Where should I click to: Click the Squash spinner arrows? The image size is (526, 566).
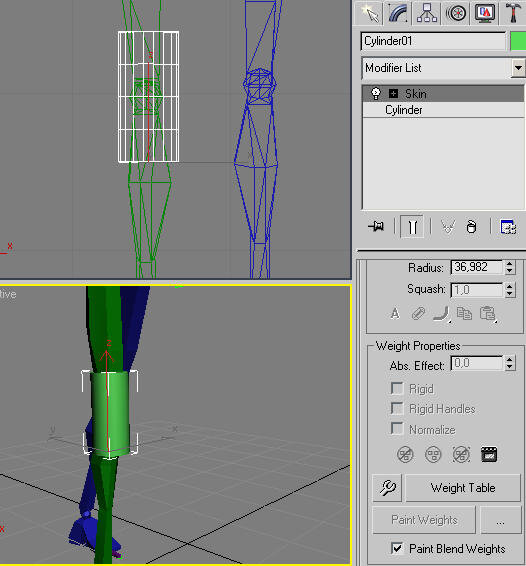(510, 290)
